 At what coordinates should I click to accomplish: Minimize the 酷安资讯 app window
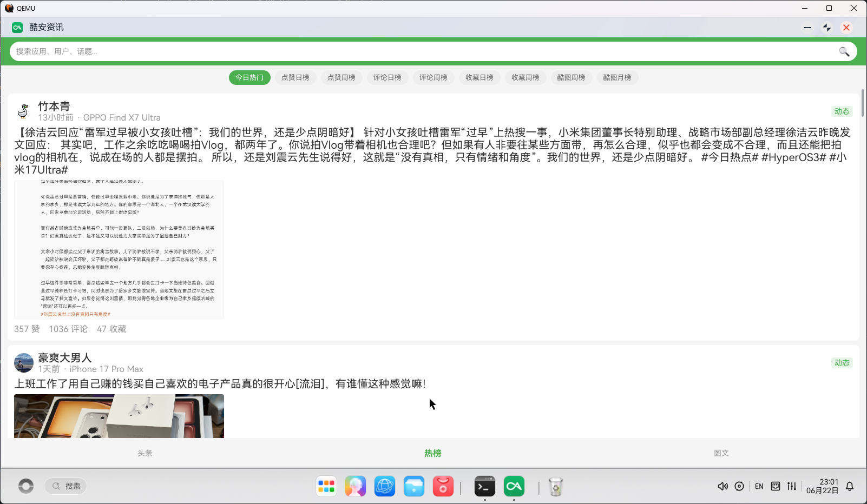[807, 28]
